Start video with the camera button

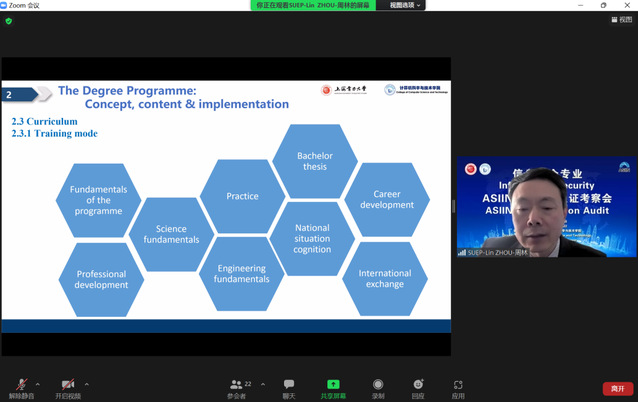pos(67,386)
